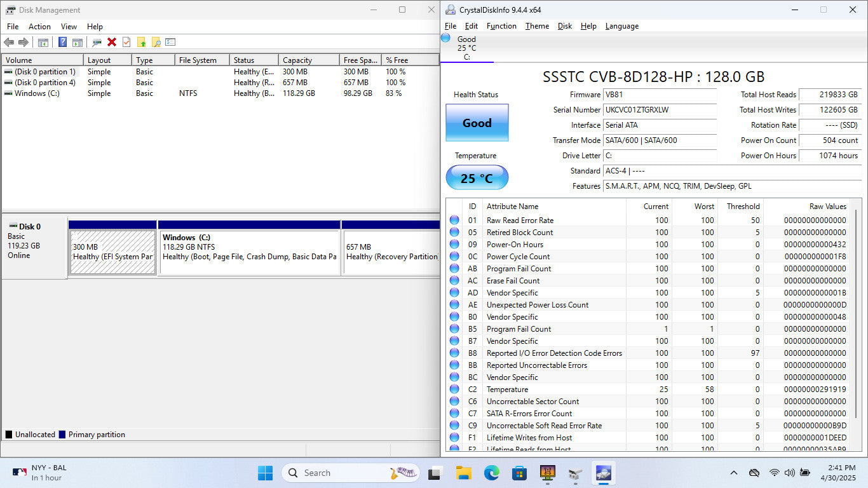Click the Total Host Reads value 219833 GB
The image size is (868, 488).
point(830,95)
